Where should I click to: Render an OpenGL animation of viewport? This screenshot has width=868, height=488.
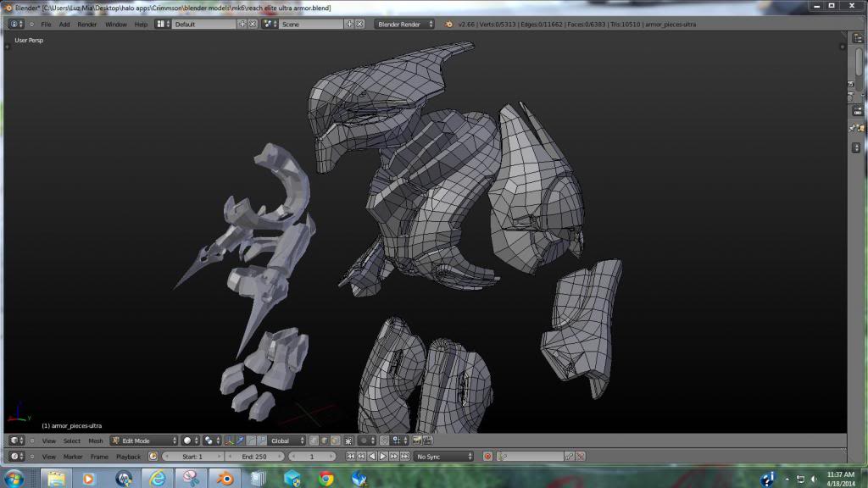point(427,441)
